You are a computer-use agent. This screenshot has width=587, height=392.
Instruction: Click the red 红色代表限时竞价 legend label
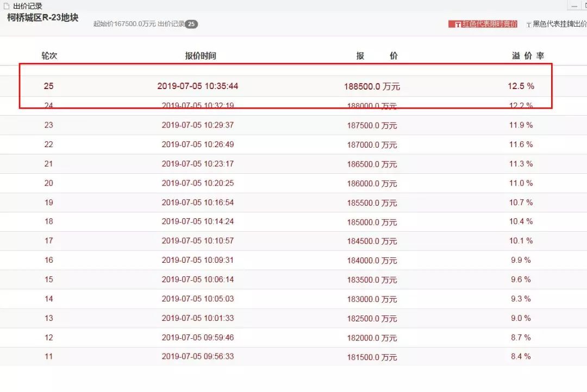pos(489,24)
